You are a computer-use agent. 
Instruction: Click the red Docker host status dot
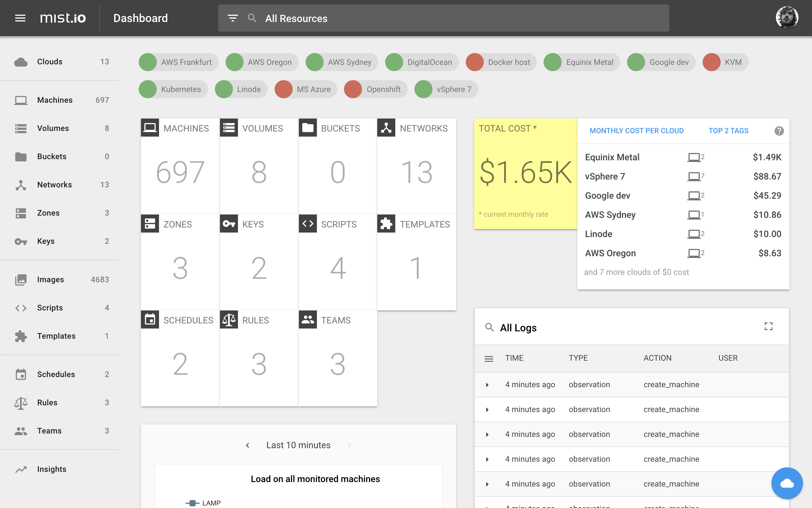tap(475, 62)
